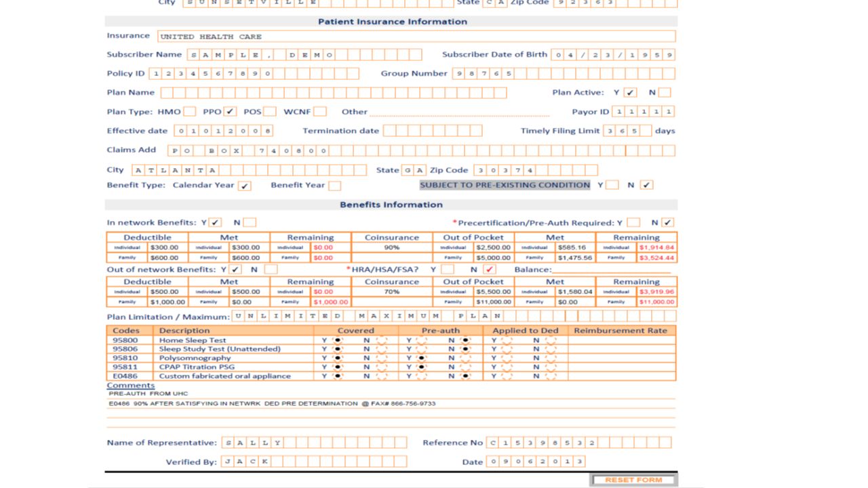This screenshot has height=488, width=868.
Task: Click the Insurance field showing UNITED HEALTH CARE
Action: pos(416,37)
